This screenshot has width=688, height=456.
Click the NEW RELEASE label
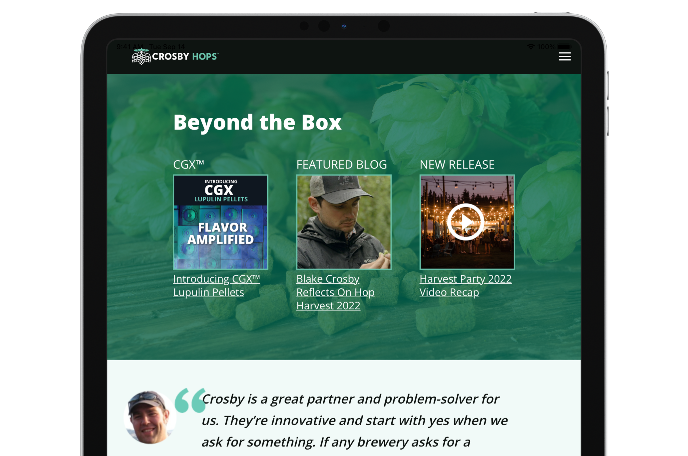click(457, 165)
